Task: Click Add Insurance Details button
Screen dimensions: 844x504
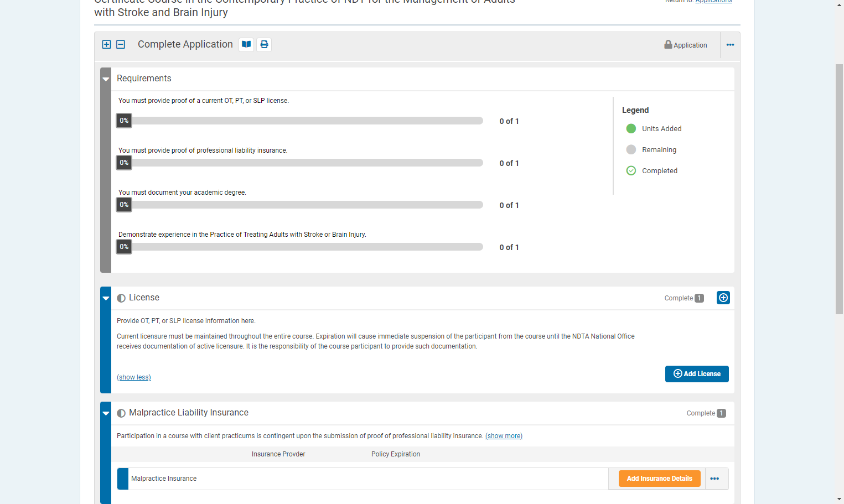Action: [x=660, y=479]
